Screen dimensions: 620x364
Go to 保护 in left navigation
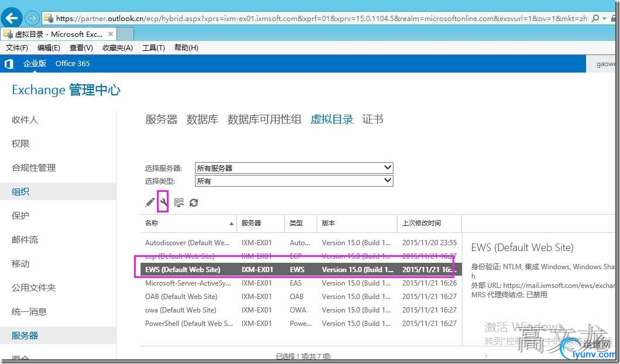(20, 216)
